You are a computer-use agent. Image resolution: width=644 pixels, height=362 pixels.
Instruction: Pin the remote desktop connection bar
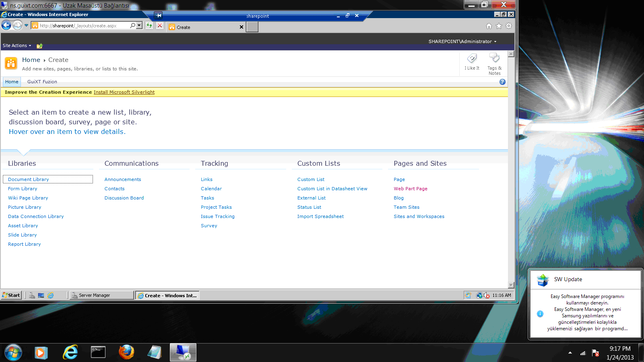click(x=159, y=16)
